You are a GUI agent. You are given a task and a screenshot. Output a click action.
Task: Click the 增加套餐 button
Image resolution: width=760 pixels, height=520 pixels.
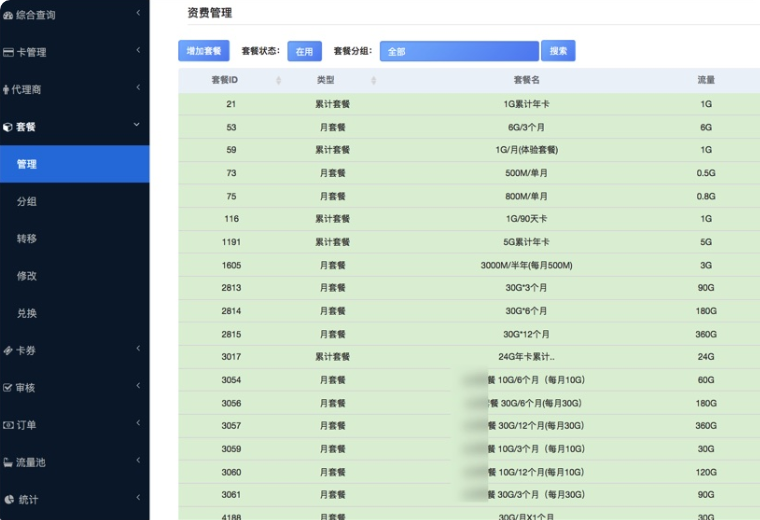tap(204, 51)
